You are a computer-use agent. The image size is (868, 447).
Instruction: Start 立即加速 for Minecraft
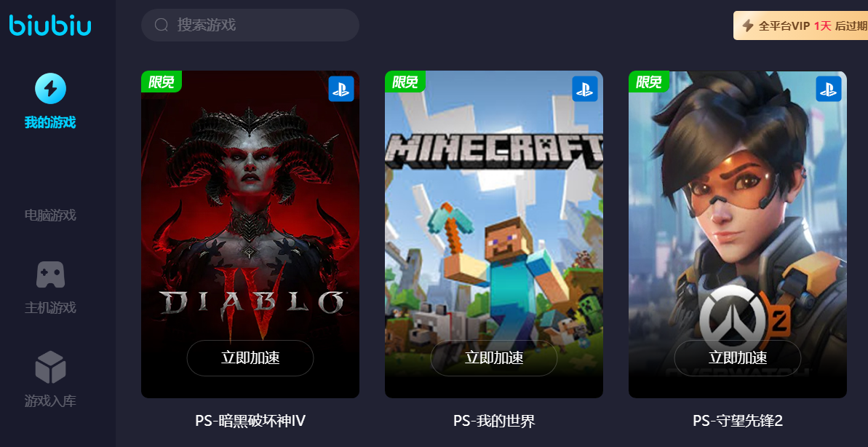pos(494,358)
